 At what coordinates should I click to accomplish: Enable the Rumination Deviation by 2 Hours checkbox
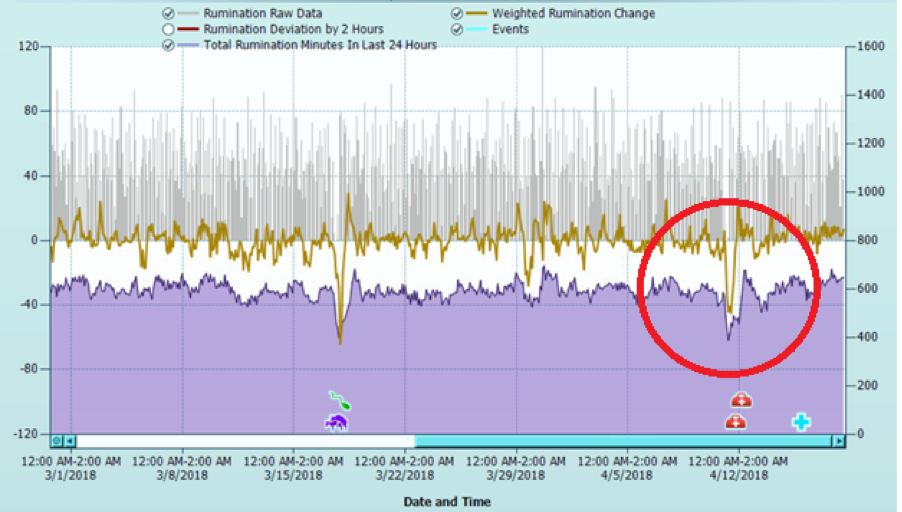click(168, 30)
